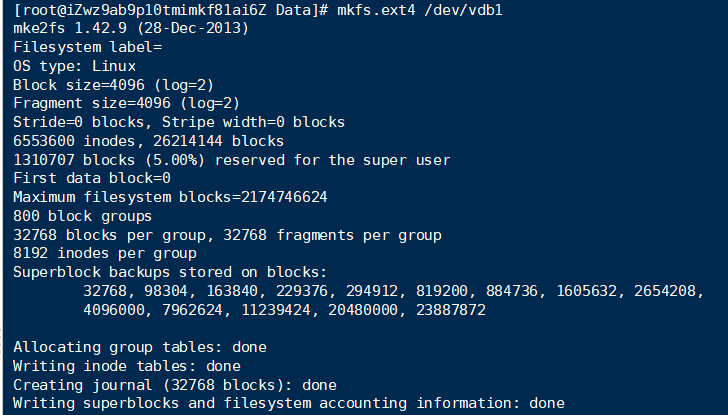Click the Filesystem label line
This screenshot has width=728, height=415.
[88, 47]
